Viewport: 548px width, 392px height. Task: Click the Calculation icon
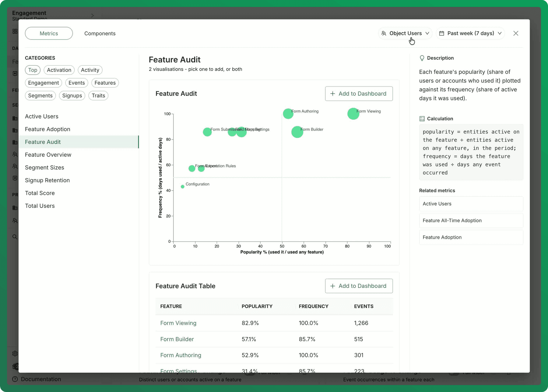[x=422, y=119]
